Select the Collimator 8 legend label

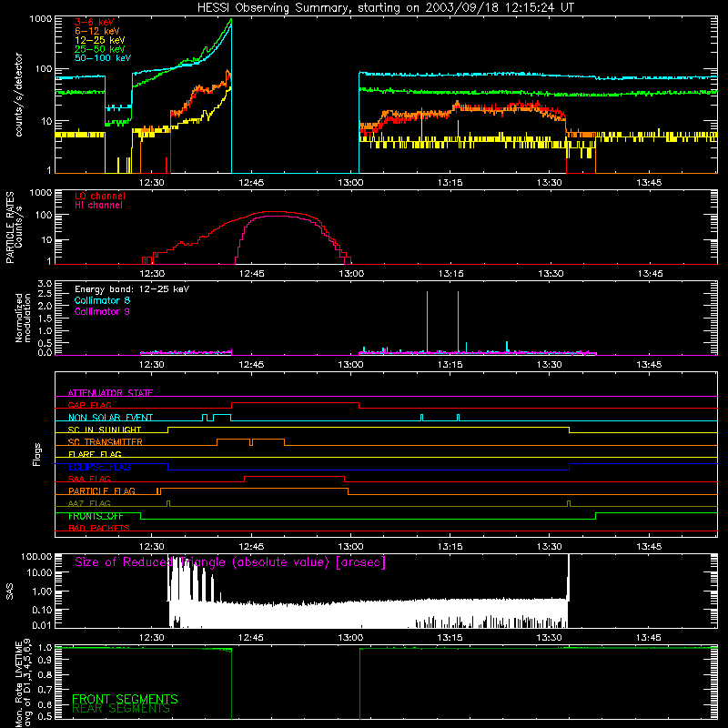pos(102,300)
